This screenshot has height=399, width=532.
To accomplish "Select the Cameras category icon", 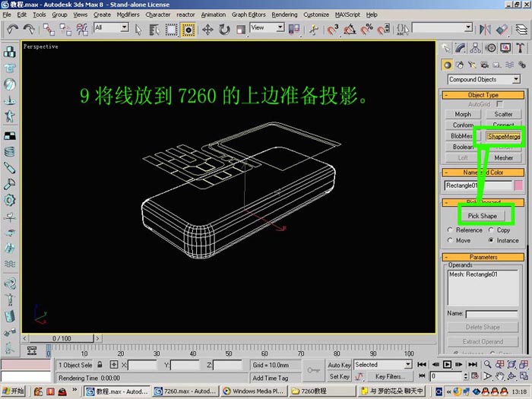I will 485,65.
